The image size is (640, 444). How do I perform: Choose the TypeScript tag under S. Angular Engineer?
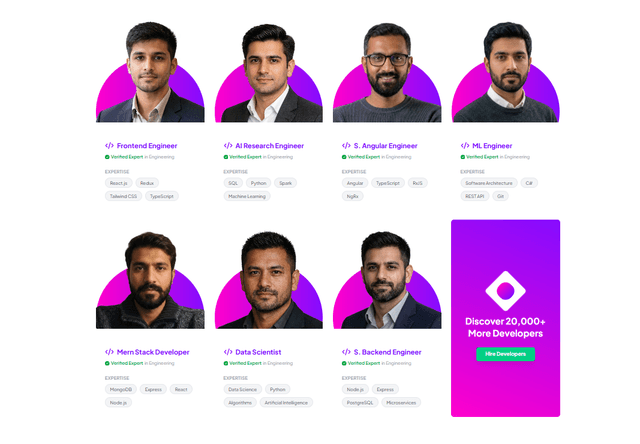[x=388, y=183]
